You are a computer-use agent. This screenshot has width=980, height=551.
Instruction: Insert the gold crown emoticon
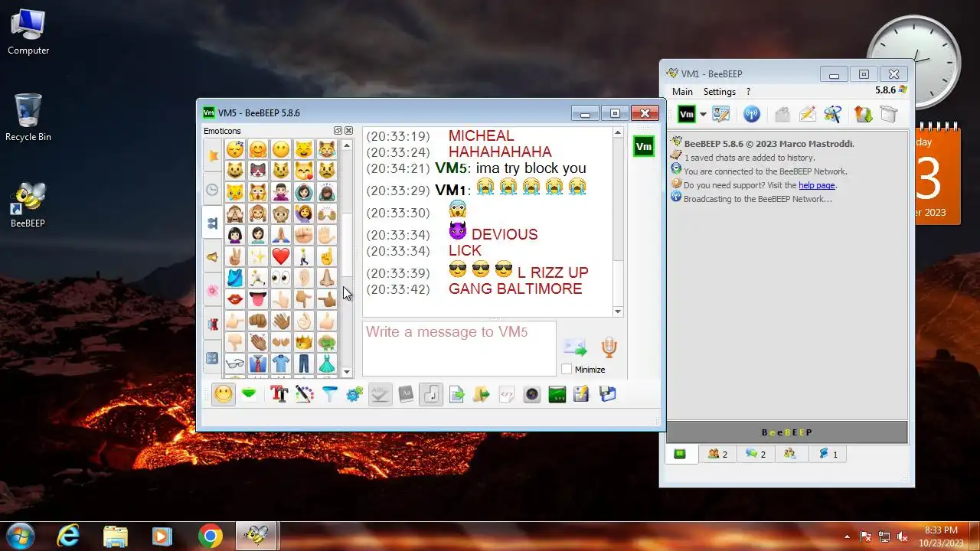coord(304,342)
